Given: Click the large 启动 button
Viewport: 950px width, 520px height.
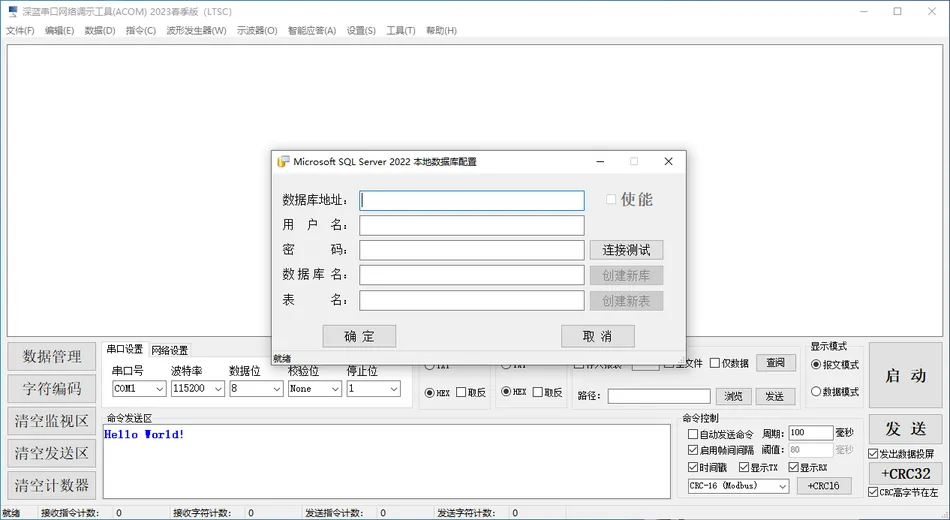Looking at the screenshot, I should (x=906, y=376).
